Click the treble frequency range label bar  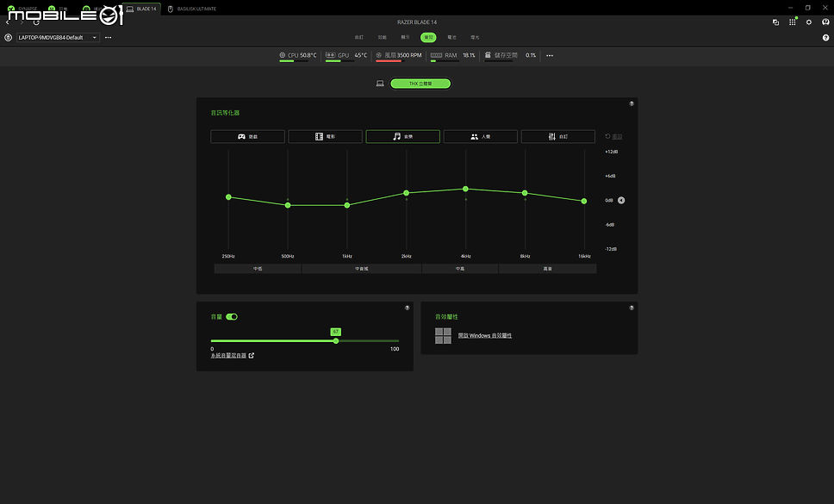(x=547, y=269)
